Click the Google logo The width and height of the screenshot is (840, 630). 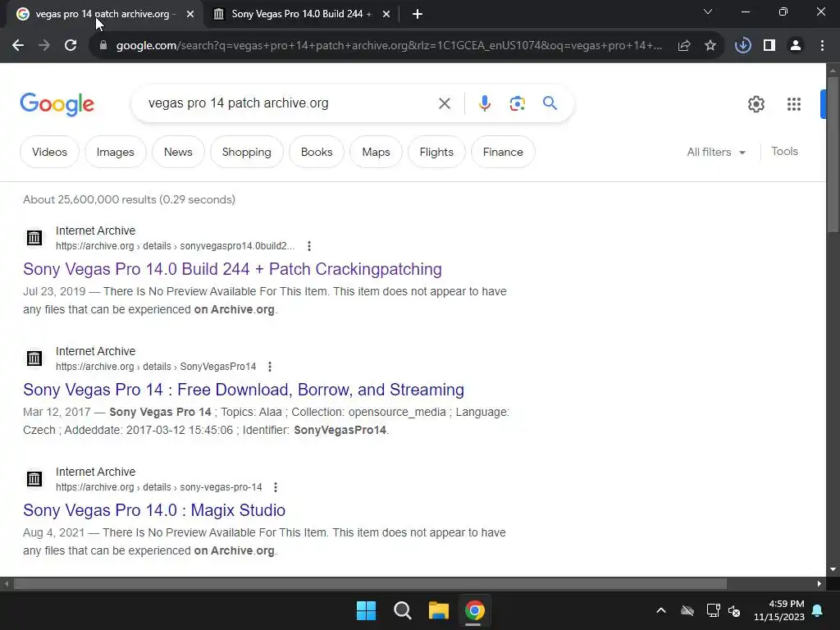tap(57, 104)
